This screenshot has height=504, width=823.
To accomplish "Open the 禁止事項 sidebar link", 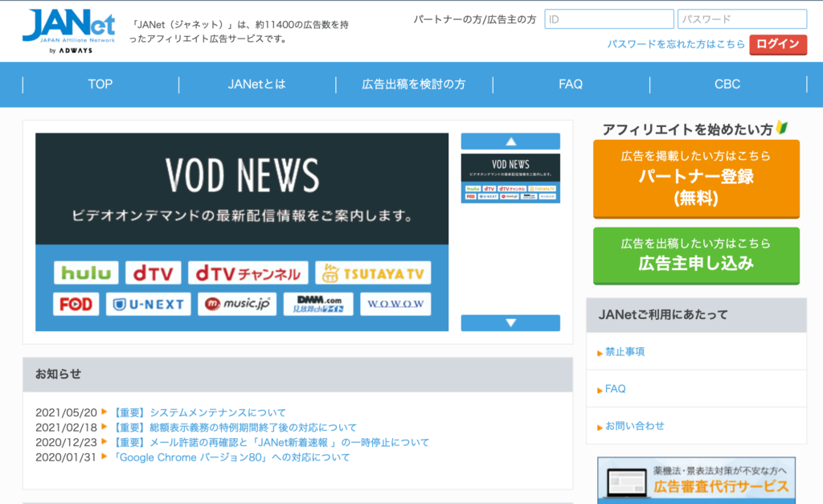I will click(624, 352).
